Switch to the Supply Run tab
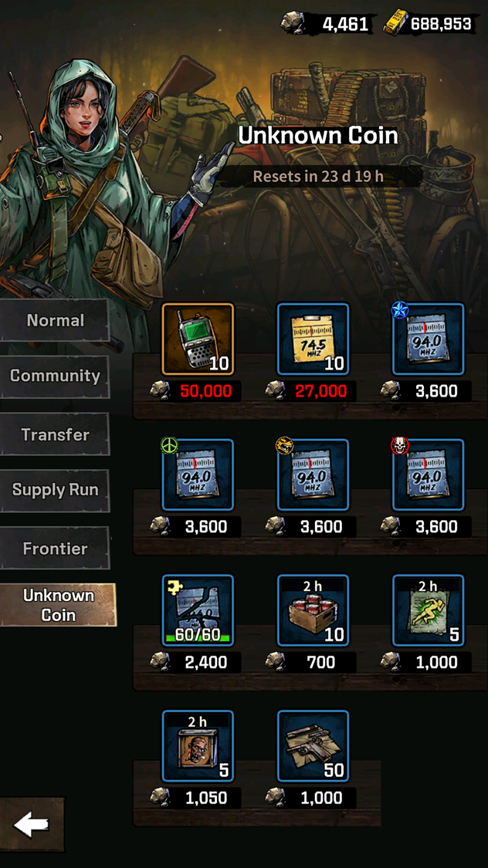 [x=55, y=490]
